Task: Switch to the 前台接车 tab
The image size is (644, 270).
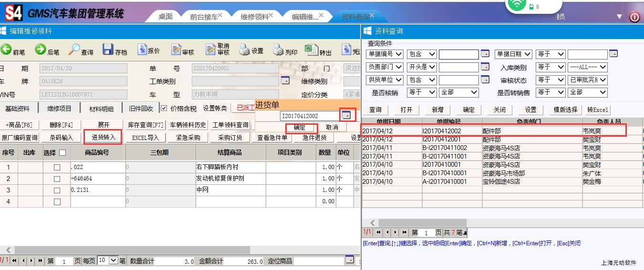Action: pos(204,17)
